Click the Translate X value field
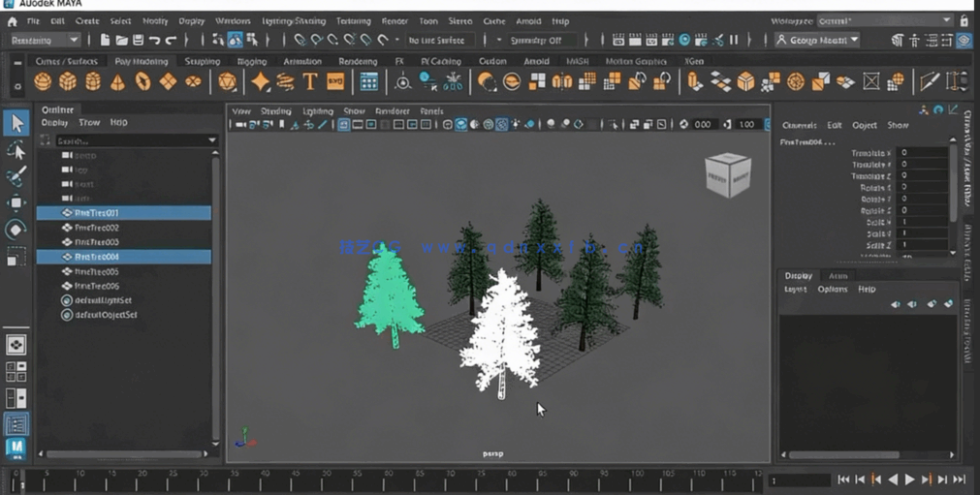980x495 pixels. point(922,153)
